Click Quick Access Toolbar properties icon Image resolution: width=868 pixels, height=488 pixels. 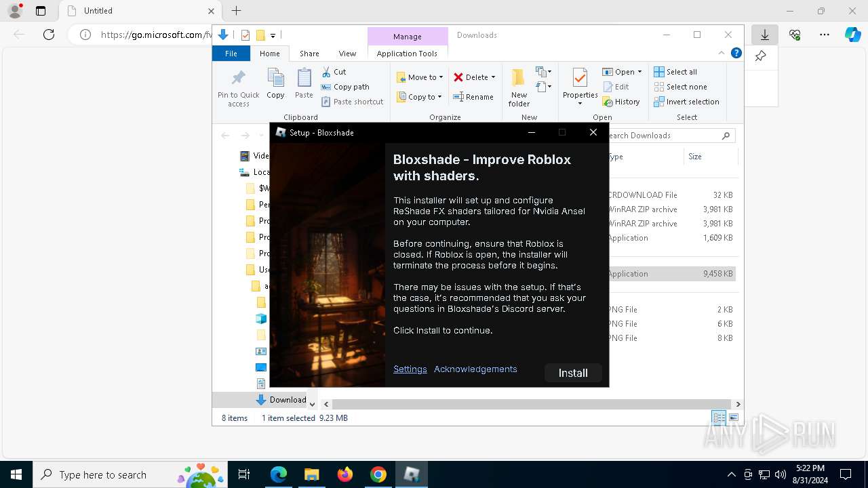click(x=245, y=35)
